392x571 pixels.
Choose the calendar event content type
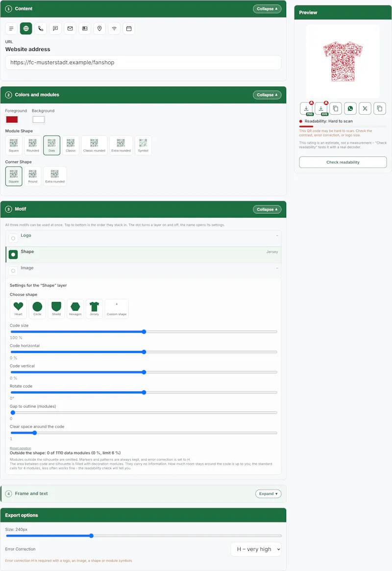pyautogui.click(x=129, y=28)
